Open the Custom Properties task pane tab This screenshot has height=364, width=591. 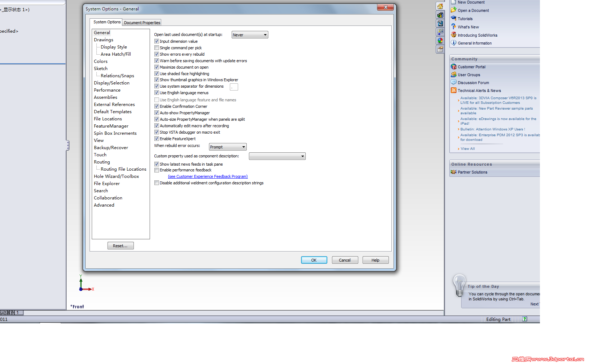(x=440, y=49)
